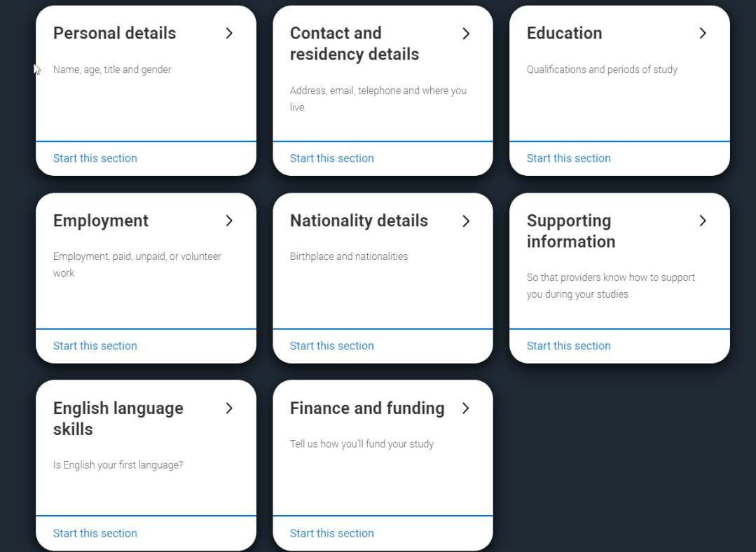Start the Employment section
The width and height of the screenshot is (756, 552).
[95, 346]
